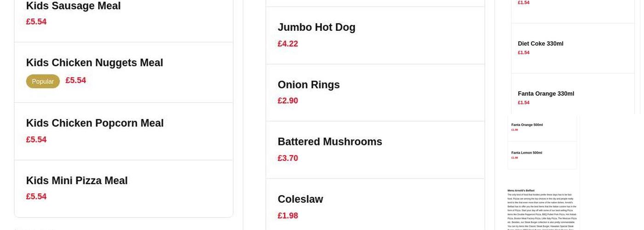This screenshot has width=644, height=230.
Task: Click the Popular badge
Action: pos(43,81)
